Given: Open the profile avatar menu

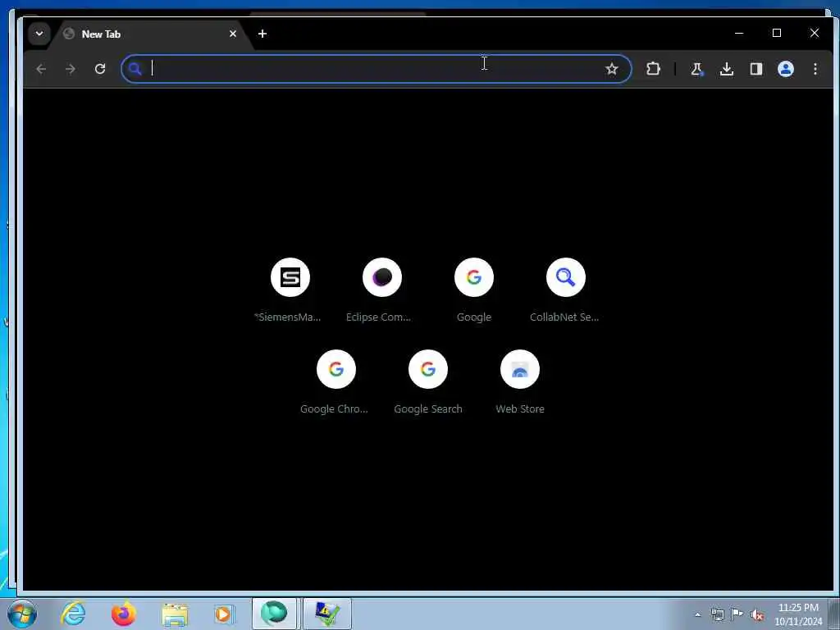Looking at the screenshot, I should pos(786,69).
